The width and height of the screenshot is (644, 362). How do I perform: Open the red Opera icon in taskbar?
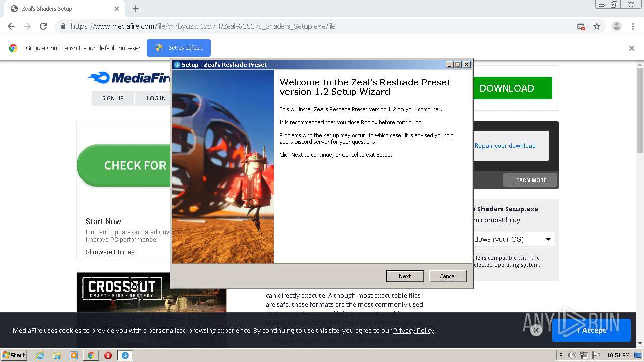pos(108,355)
